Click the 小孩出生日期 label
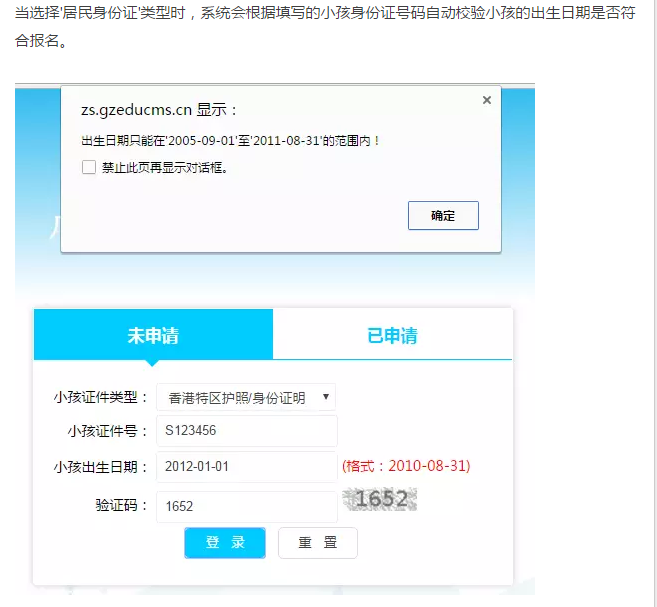This screenshot has height=607, width=657. coord(101,467)
